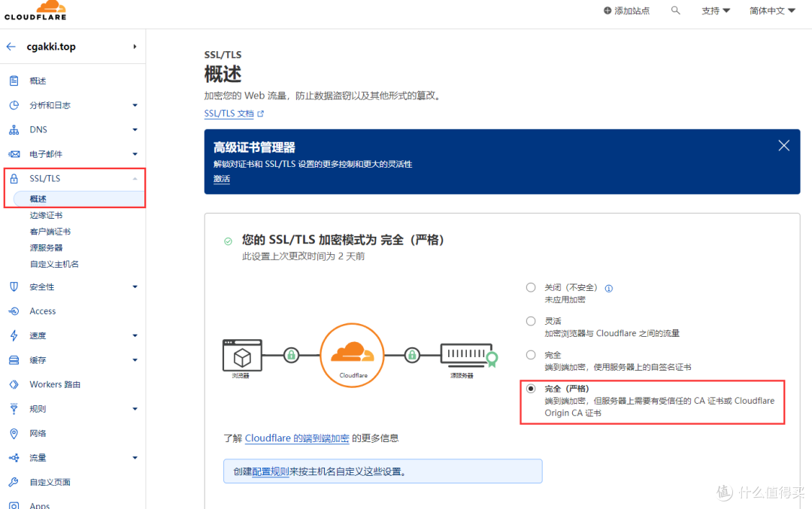812x509 pixels.
Task: Select 概述 under SSL/TLS
Action: [79, 198]
